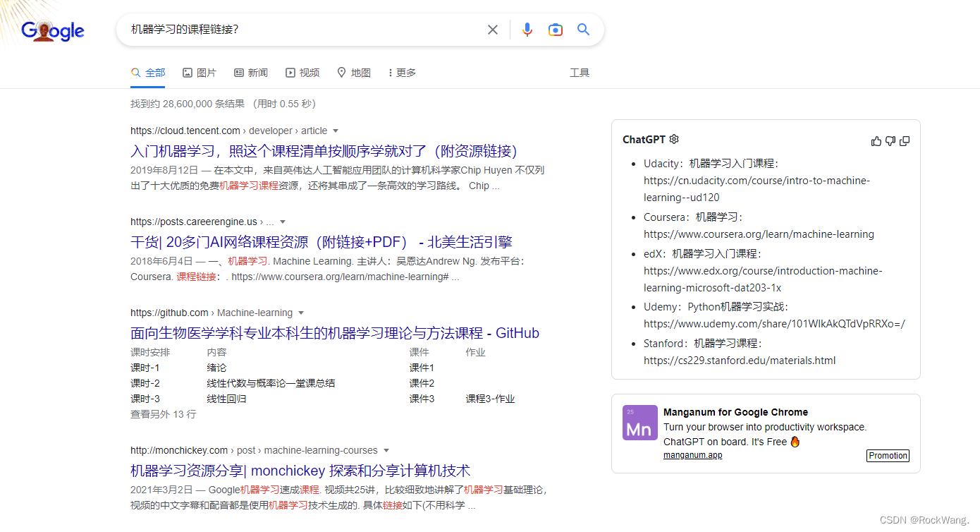The height and width of the screenshot is (532, 980).
Task: Click 课件1 in GitHub table
Action: tap(422, 368)
